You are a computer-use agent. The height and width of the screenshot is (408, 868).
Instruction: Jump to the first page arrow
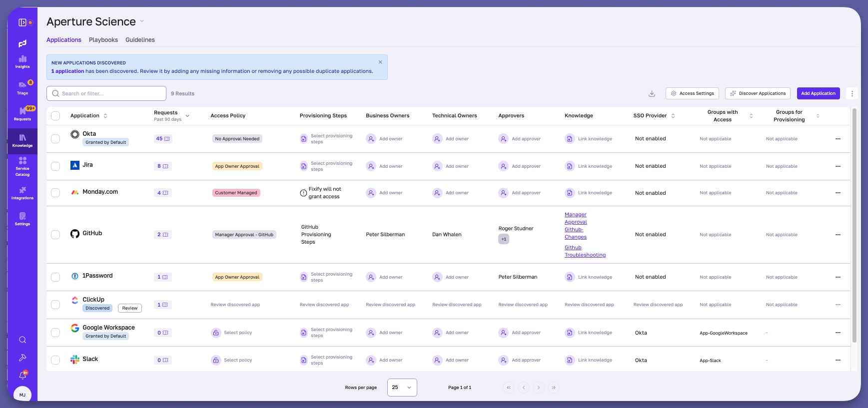[508, 388]
